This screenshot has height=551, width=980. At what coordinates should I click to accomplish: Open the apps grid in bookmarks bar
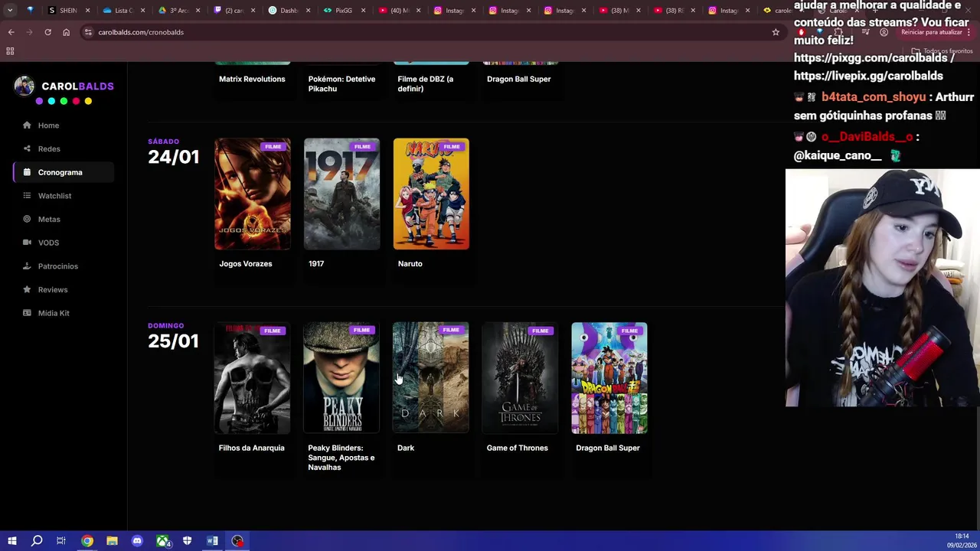coord(10,51)
